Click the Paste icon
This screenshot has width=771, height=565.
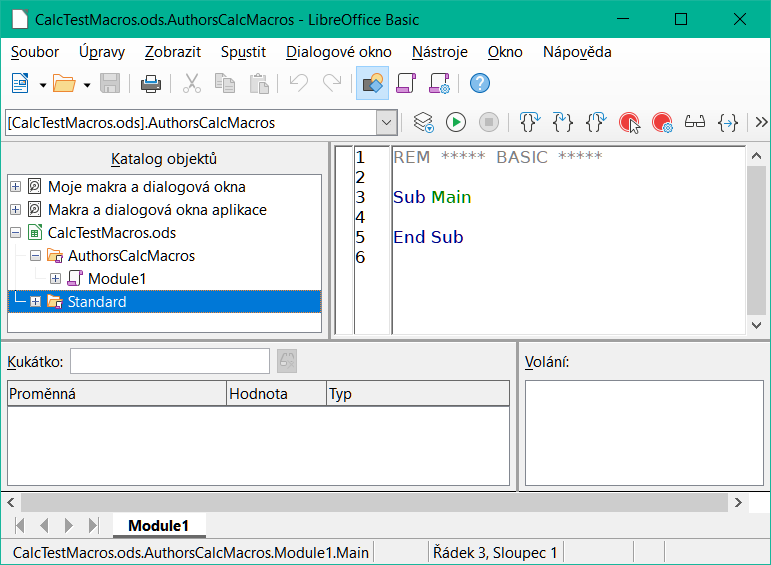pyautogui.click(x=259, y=84)
